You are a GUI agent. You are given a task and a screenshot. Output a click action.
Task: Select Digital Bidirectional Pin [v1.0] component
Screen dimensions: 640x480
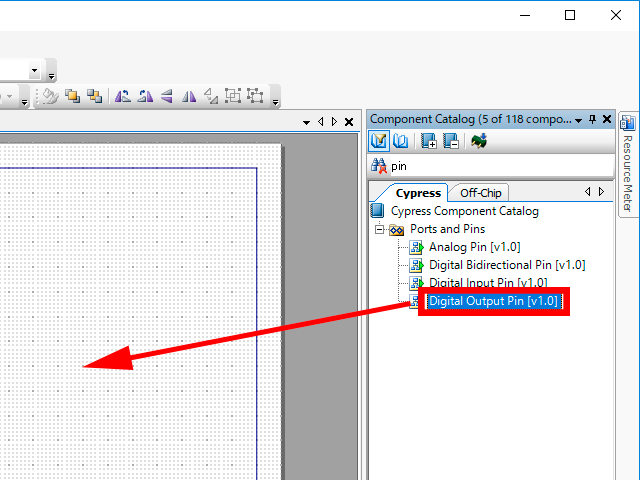click(507, 265)
